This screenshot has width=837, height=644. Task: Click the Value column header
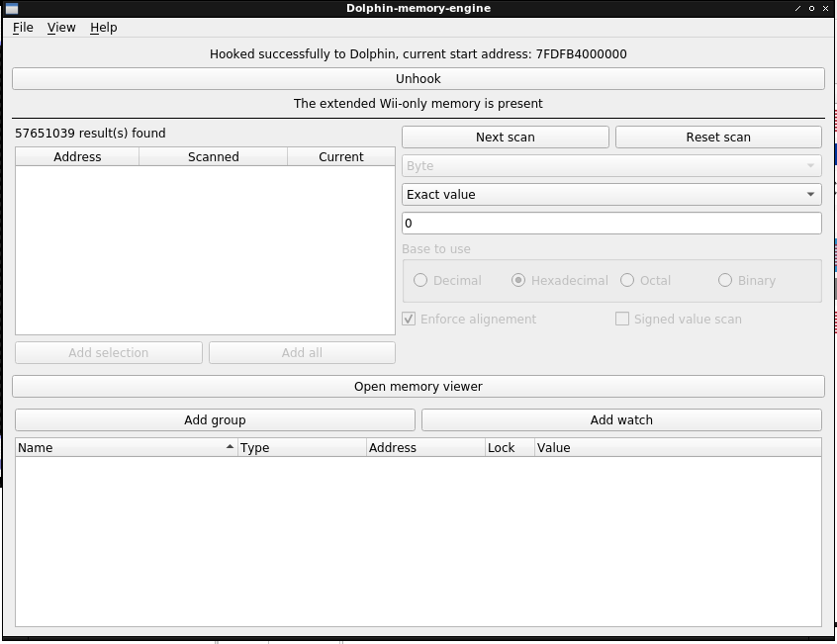pyautogui.click(x=678, y=448)
